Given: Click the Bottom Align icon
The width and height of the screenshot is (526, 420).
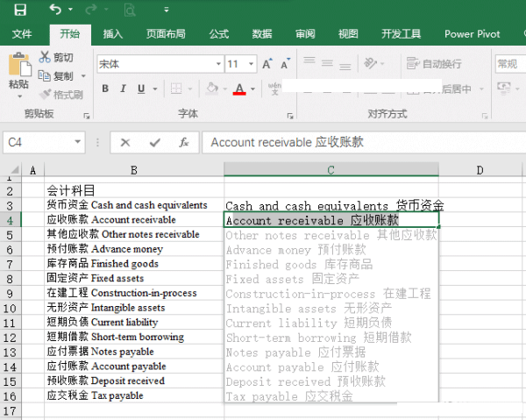Looking at the screenshot, I should pyautogui.click(x=345, y=66).
